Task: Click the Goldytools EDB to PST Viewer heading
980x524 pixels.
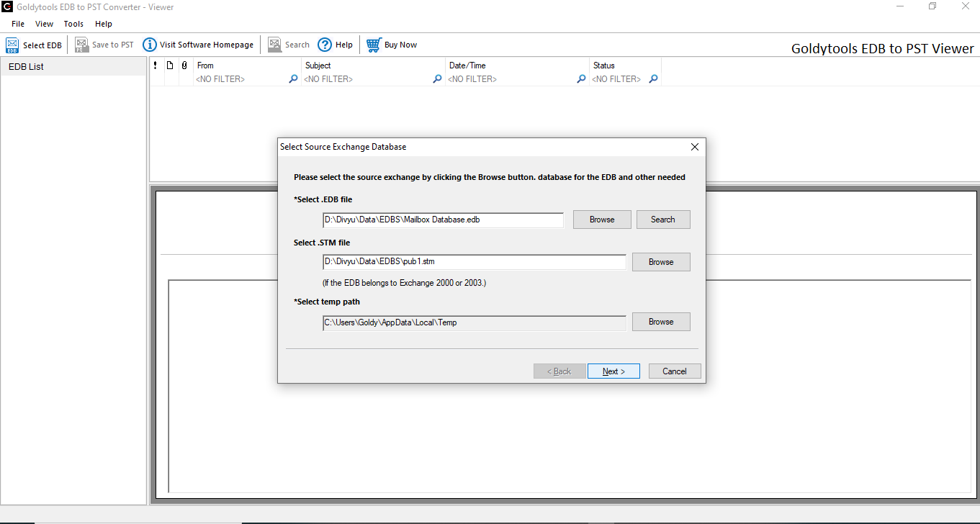Action: coord(883,49)
